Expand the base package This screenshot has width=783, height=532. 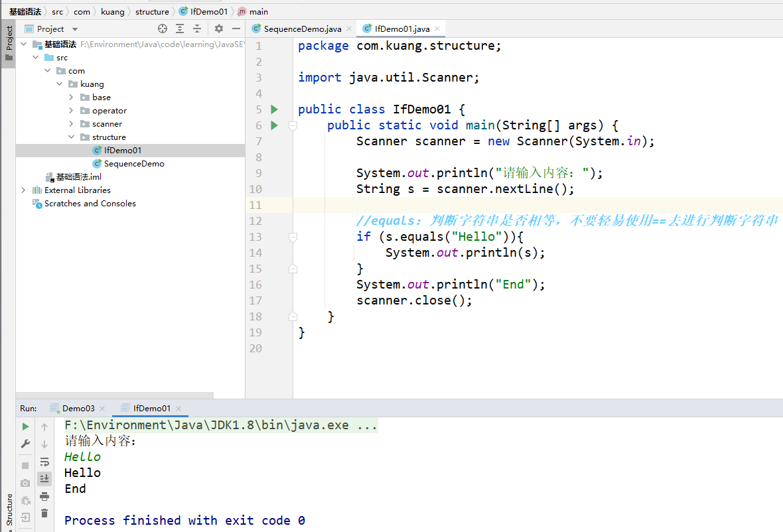coord(72,98)
